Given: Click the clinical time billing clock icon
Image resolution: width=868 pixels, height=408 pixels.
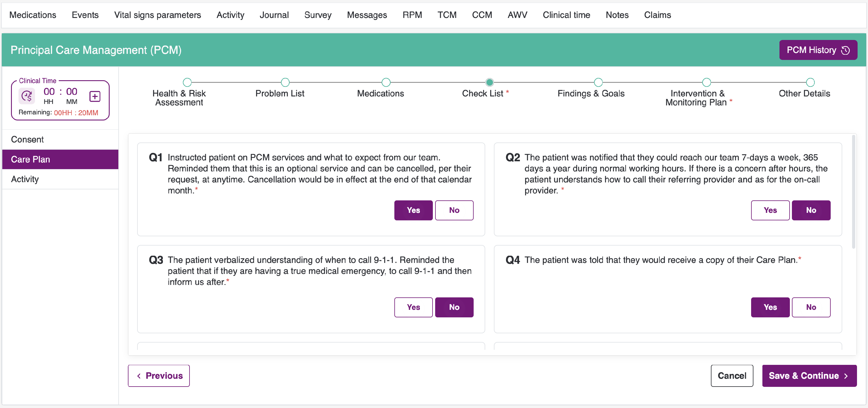Looking at the screenshot, I should (x=27, y=96).
